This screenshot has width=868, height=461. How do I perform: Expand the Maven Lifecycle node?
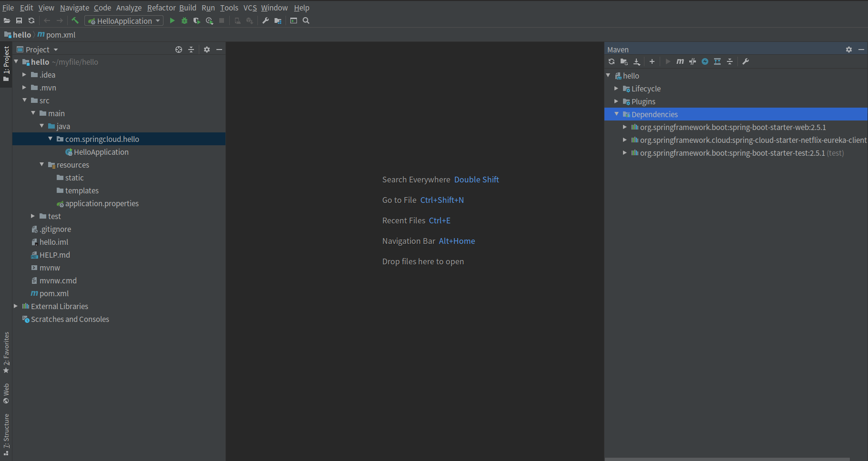pos(616,89)
